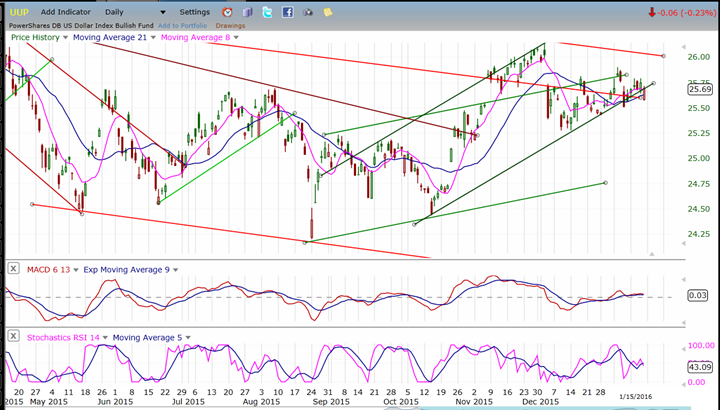Click the small arrow above 26.00 axis label
This screenshot has width=720, height=410.
click(x=684, y=47)
